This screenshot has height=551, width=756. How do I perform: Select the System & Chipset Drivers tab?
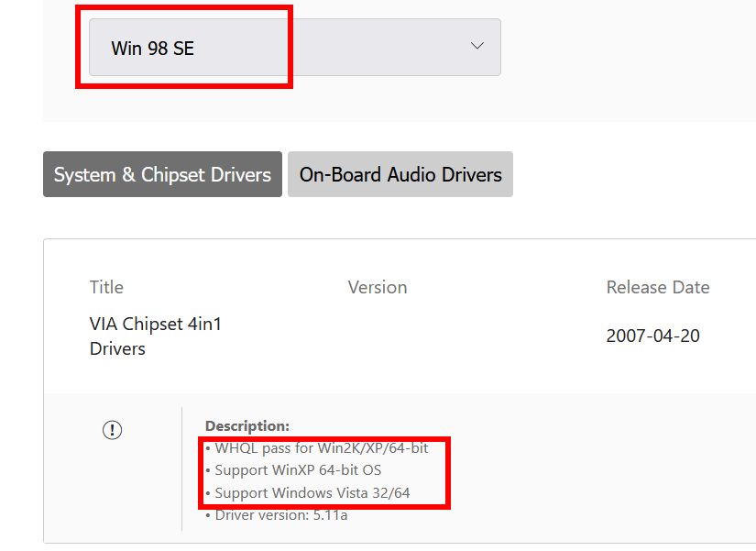pyautogui.click(x=162, y=174)
